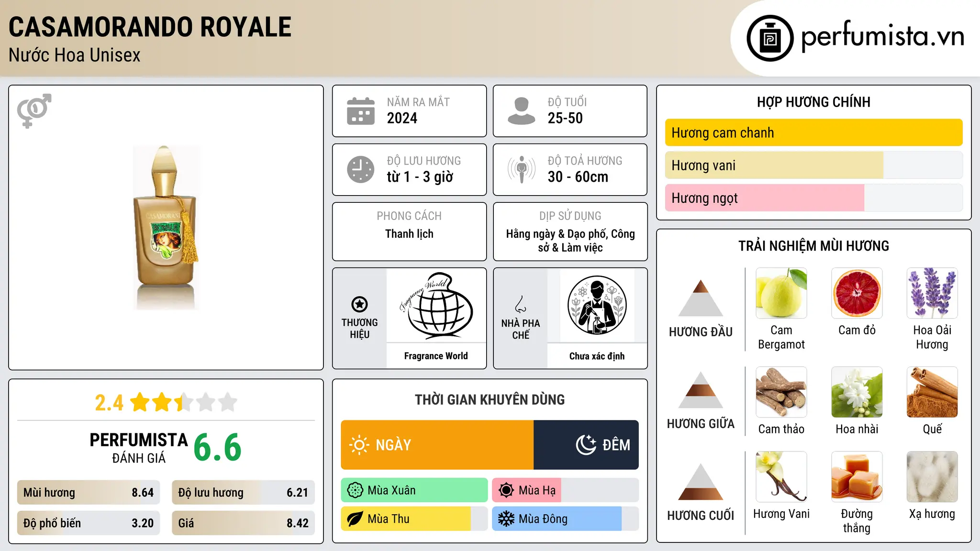Click the HƯƠNG CUỐI label
This screenshot has height=551, width=980.
[701, 516]
